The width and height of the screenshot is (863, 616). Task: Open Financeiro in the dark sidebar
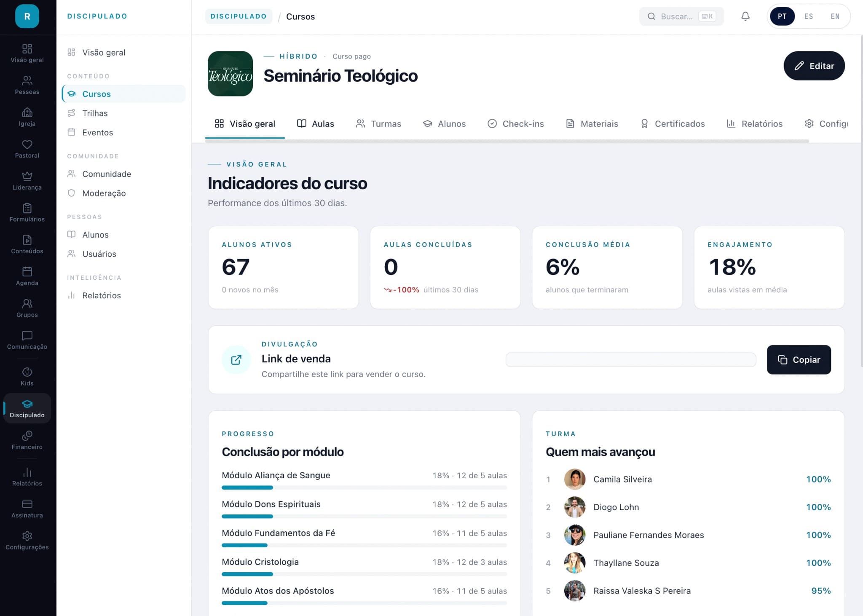[27, 440]
